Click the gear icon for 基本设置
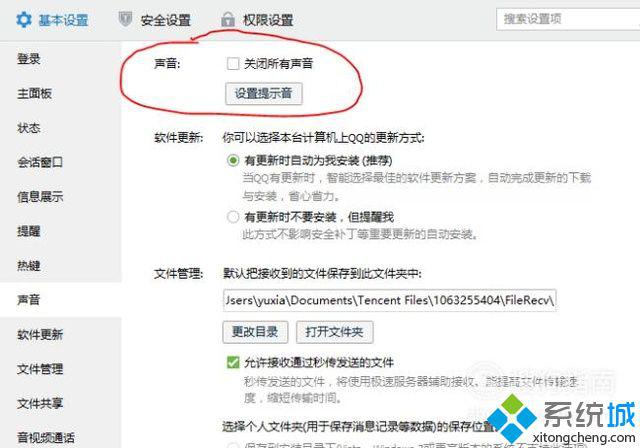640x448 pixels. (24, 20)
